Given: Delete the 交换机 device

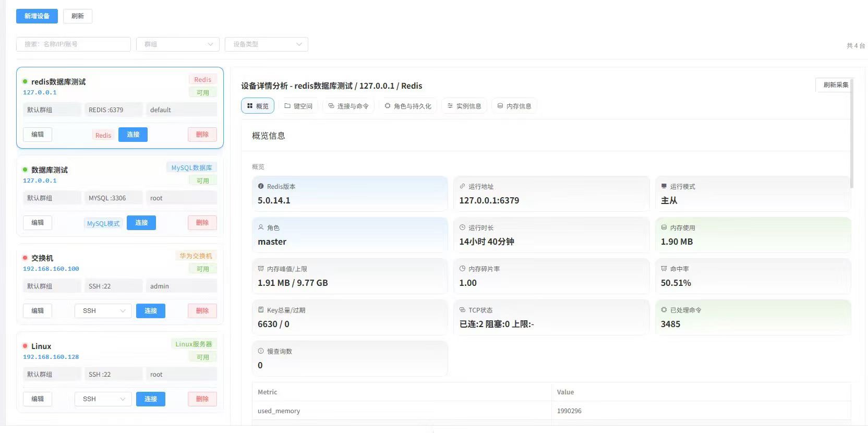Looking at the screenshot, I should point(202,311).
